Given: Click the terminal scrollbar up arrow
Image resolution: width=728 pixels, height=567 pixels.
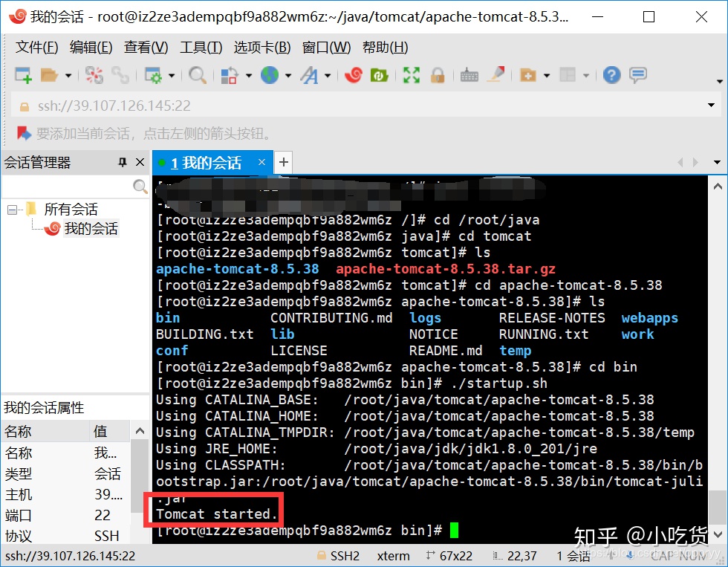Looking at the screenshot, I should click(x=718, y=187).
